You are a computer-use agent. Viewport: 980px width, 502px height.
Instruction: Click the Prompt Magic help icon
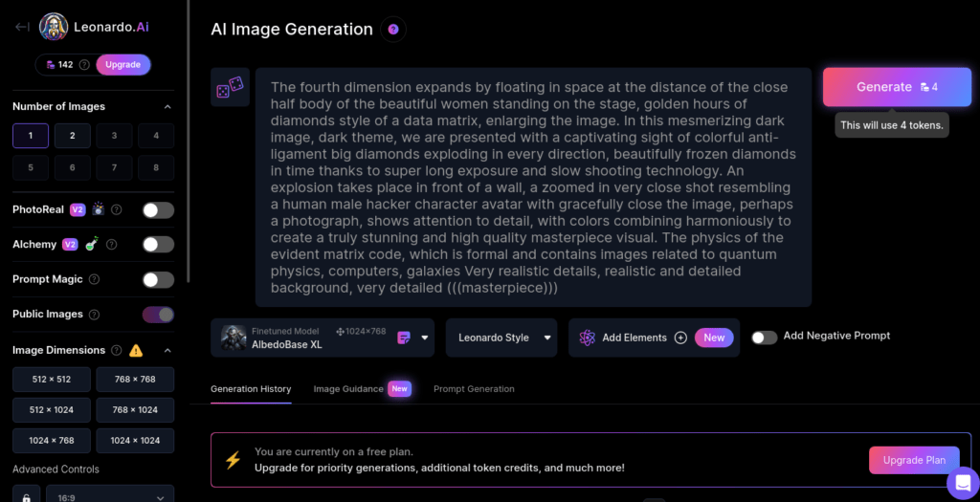(93, 279)
